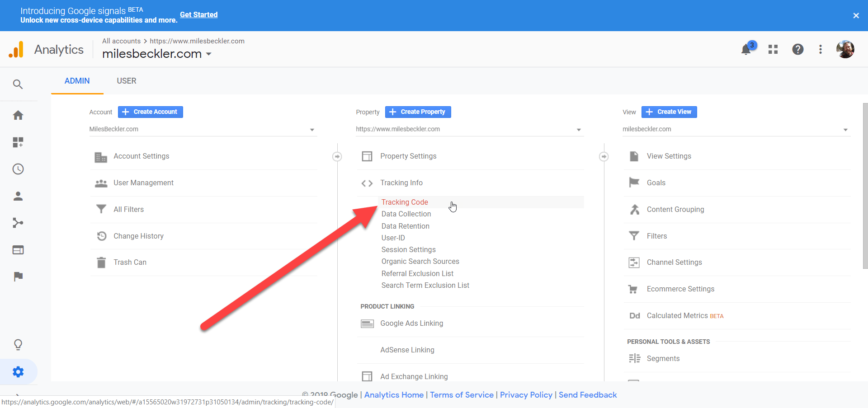Expand the MilesBeckler.com account dropdown

click(x=202, y=129)
